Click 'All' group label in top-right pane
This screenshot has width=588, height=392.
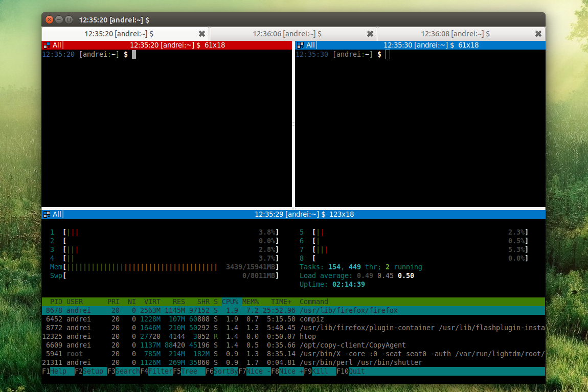(310, 45)
